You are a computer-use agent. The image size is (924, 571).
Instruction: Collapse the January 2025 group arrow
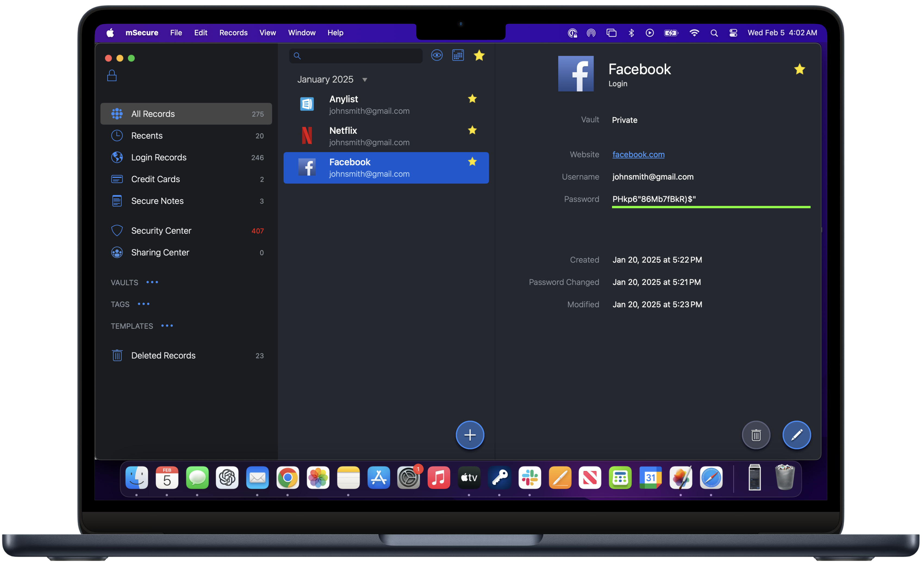pyautogui.click(x=365, y=80)
